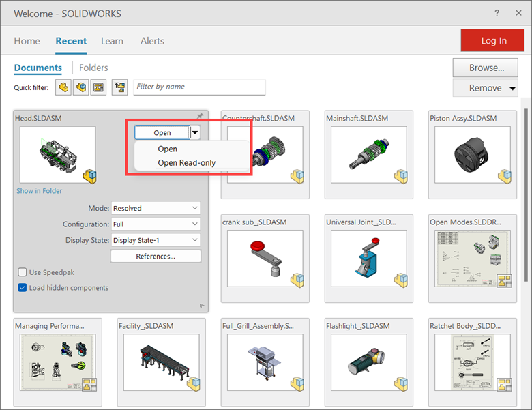Click drawing icon on Open Modes card
Viewport: 532px width, 410px height.
pyautogui.click(x=505, y=281)
